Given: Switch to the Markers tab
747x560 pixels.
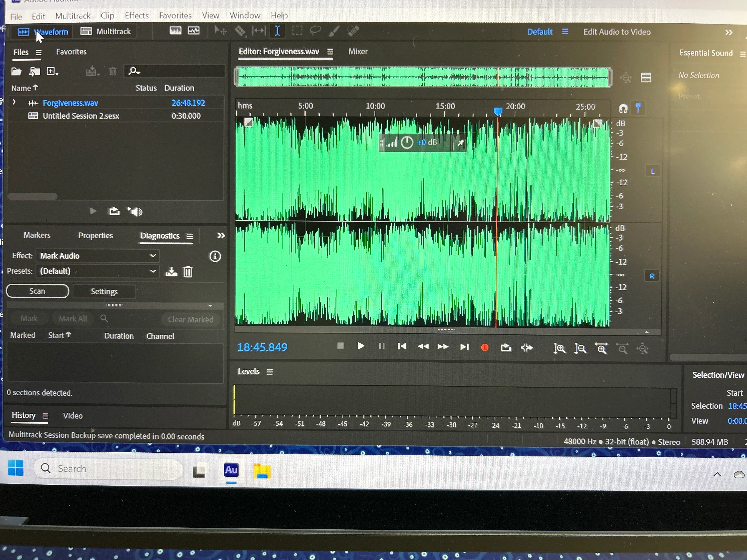Looking at the screenshot, I should coord(37,235).
